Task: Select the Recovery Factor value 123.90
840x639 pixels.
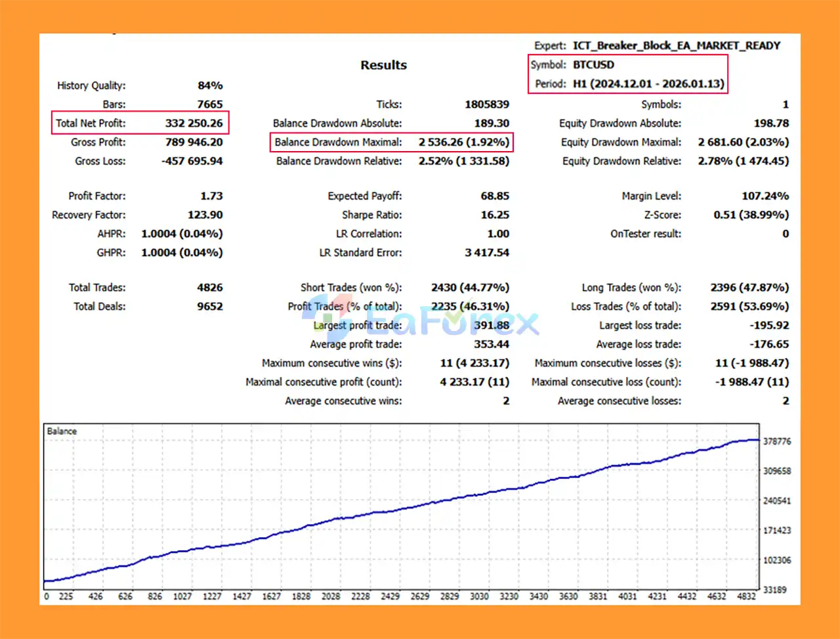Action: [x=205, y=215]
